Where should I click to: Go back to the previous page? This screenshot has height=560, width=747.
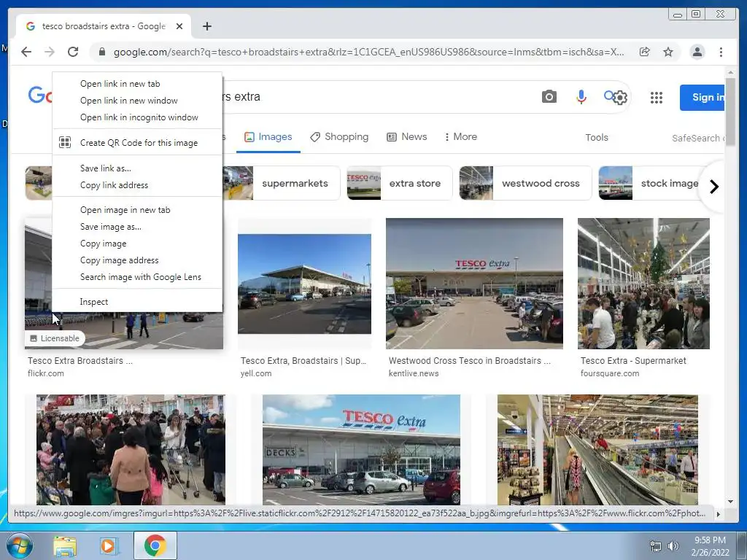click(26, 52)
